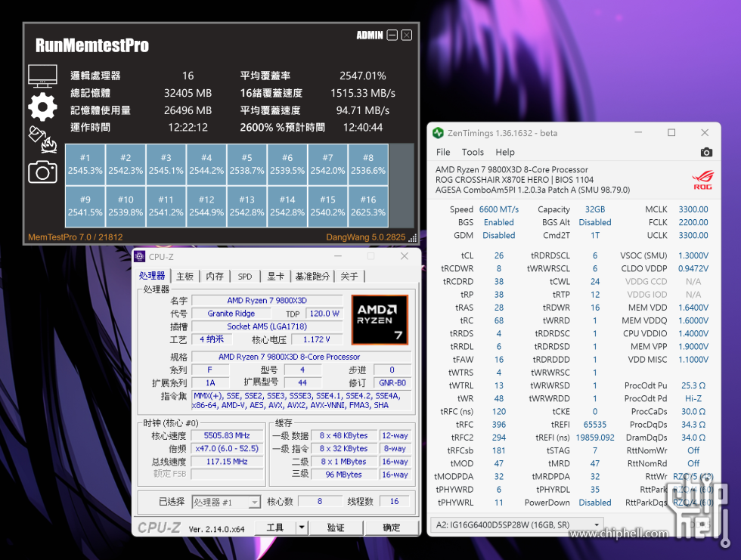The height and width of the screenshot is (560, 741).
Task: Click thread #9 tile showing 2541.5%
Action: (85, 206)
